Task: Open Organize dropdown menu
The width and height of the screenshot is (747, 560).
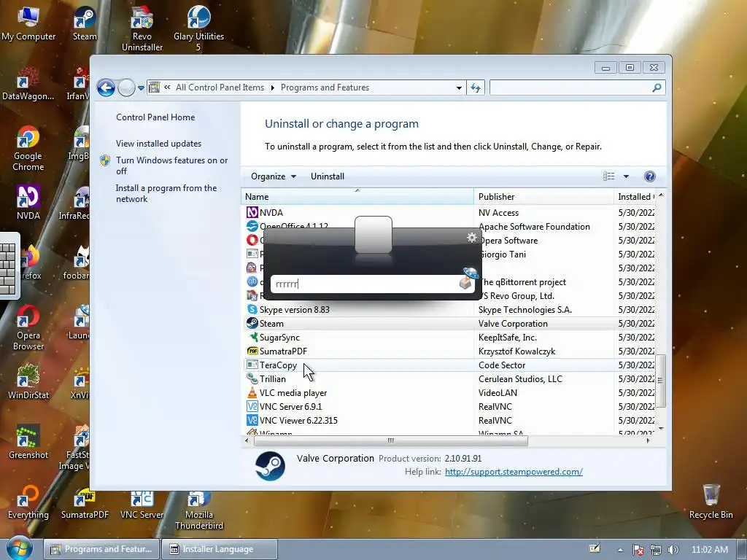Action: coord(274,176)
